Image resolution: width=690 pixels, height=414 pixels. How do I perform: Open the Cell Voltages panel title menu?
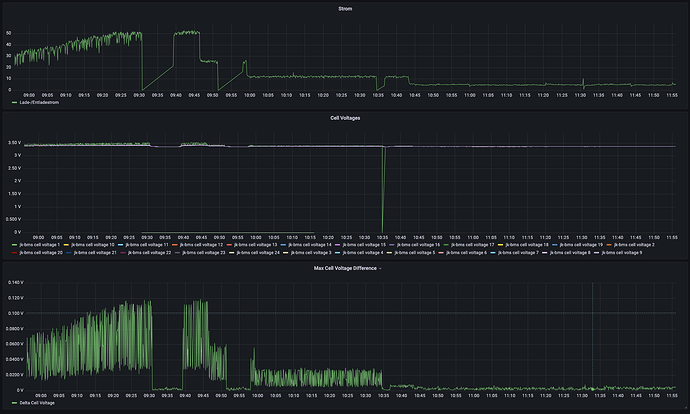345,118
